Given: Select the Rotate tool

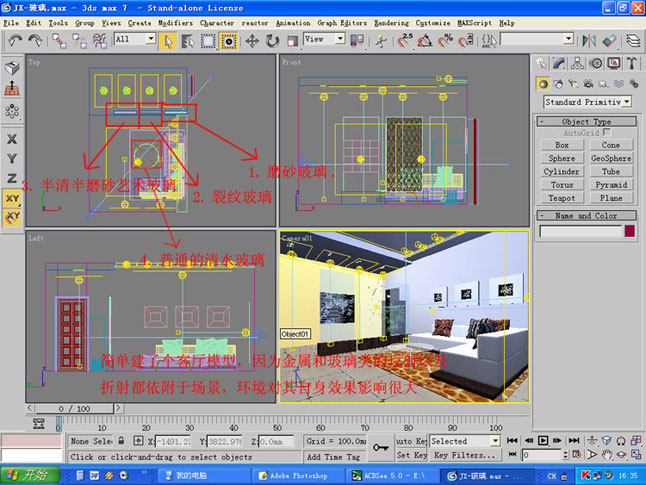Looking at the screenshot, I should click(x=272, y=41).
